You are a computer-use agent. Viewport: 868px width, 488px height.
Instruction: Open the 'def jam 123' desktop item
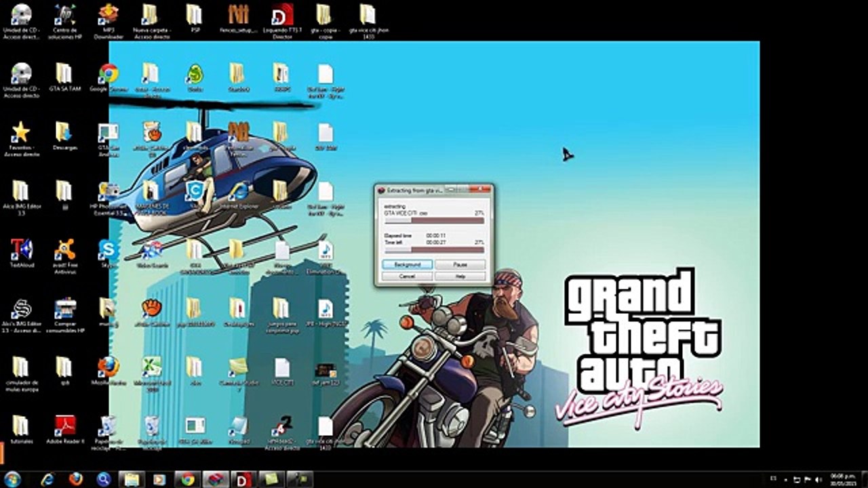click(x=325, y=371)
